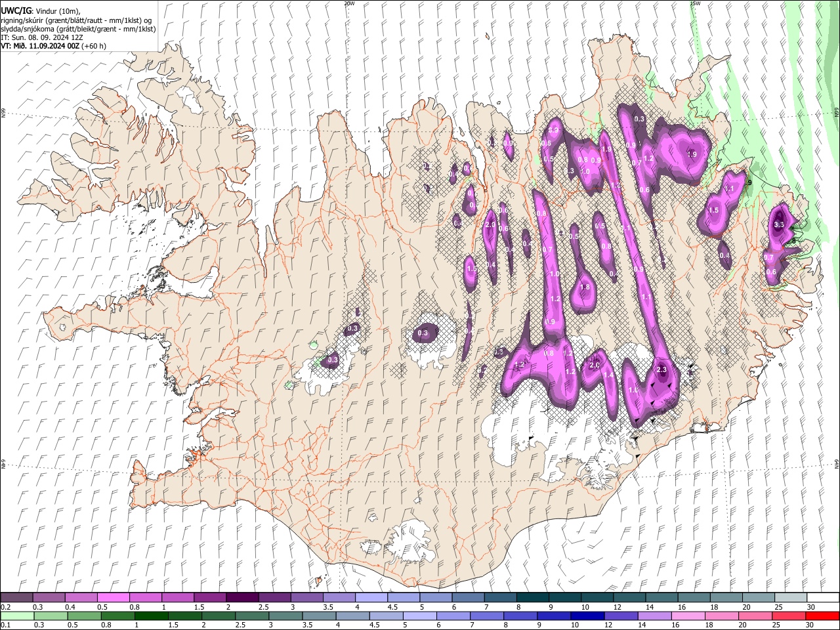Click the grey-teal 20 snow legend swatch

[759, 598]
